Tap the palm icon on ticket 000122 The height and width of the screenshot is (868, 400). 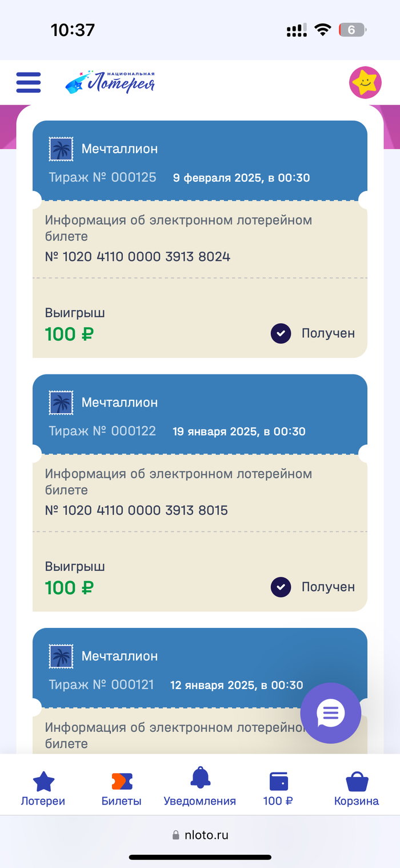tap(61, 403)
